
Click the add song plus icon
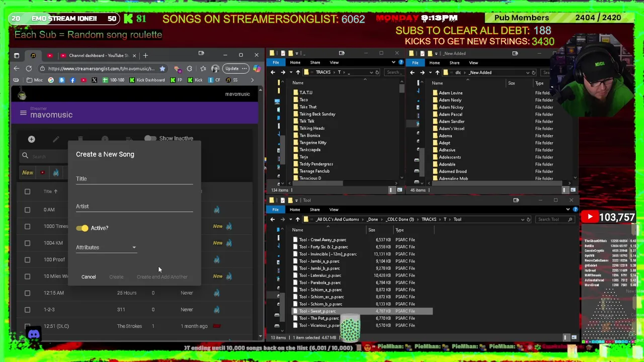click(x=31, y=139)
